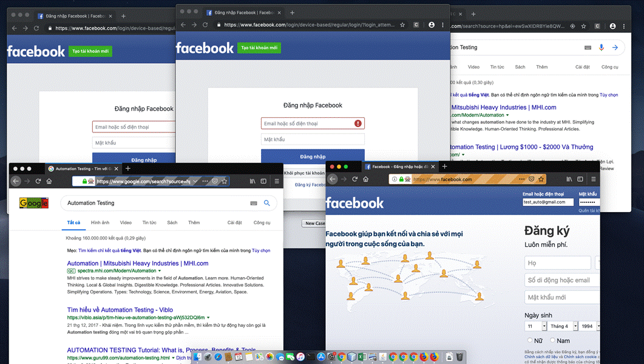Save to Pocket in Firefox Google window
The height and width of the screenshot is (364, 644).
pyautogui.click(x=215, y=181)
